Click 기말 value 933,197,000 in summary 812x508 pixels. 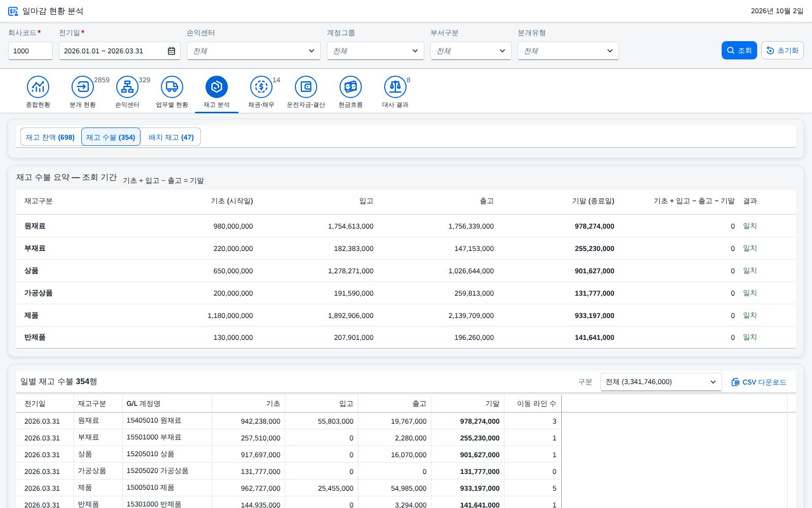coord(594,315)
